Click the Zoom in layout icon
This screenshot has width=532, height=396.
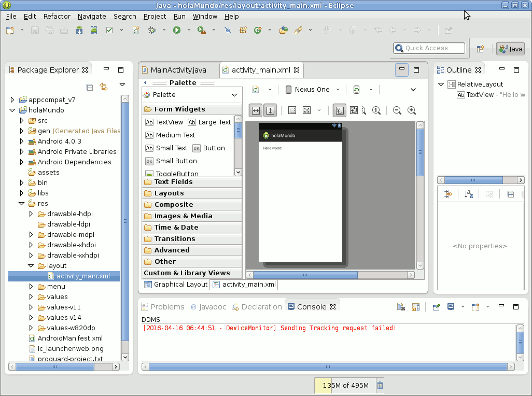412,110
